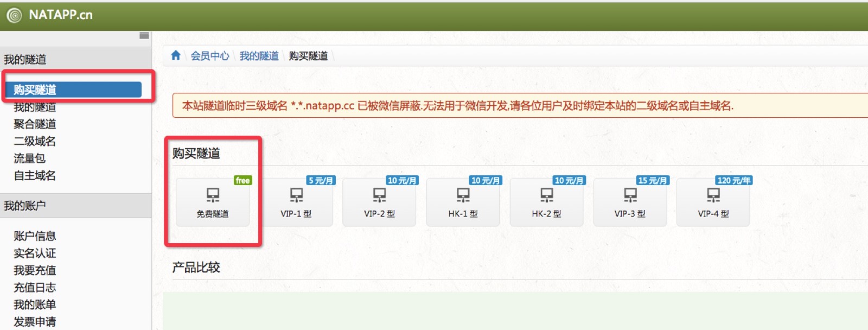Go home via the breadcrumb house icon
The height and width of the screenshot is (330, 868).
click(x=176, y=55)
